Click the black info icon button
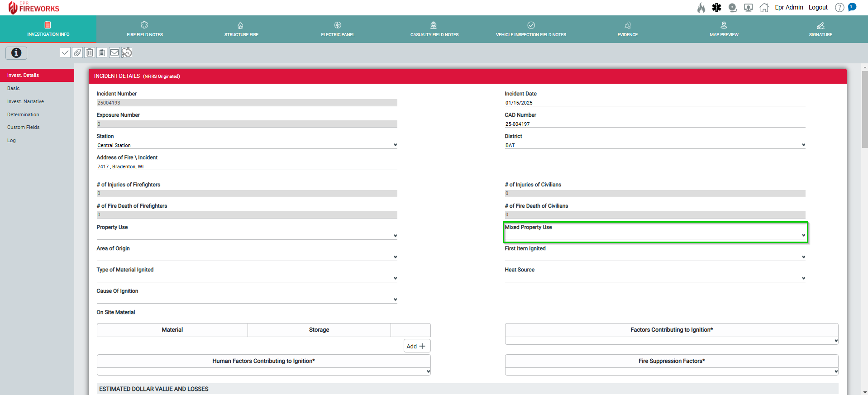Viewport: 868px width, 395px height. (16, 53)
